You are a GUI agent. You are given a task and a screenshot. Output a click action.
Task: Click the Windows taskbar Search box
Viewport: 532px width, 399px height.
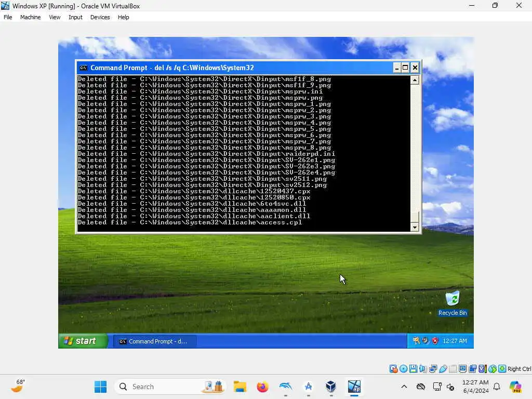point(170,387)
